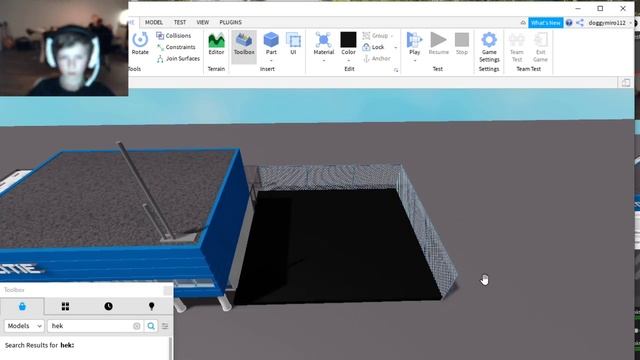Switch to the PLUGINS ribbon tab
Viewport: 640px width, 360px height.
[231, 22]
